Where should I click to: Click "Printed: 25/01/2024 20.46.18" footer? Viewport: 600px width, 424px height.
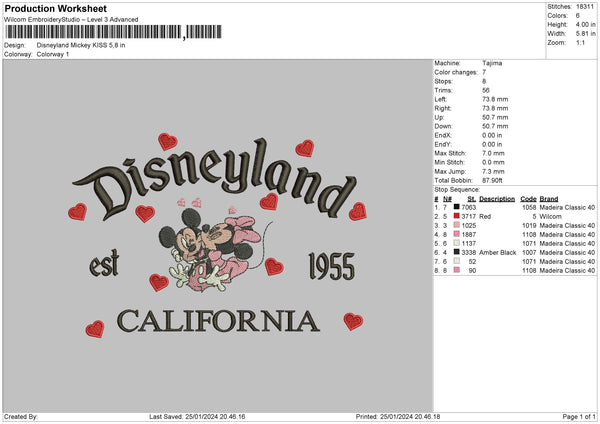(x=398, y=416)
